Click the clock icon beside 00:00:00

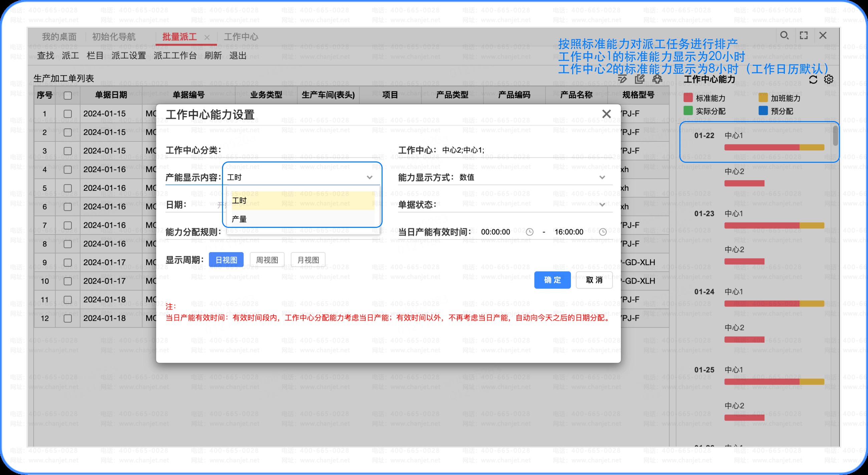point(530,232)
